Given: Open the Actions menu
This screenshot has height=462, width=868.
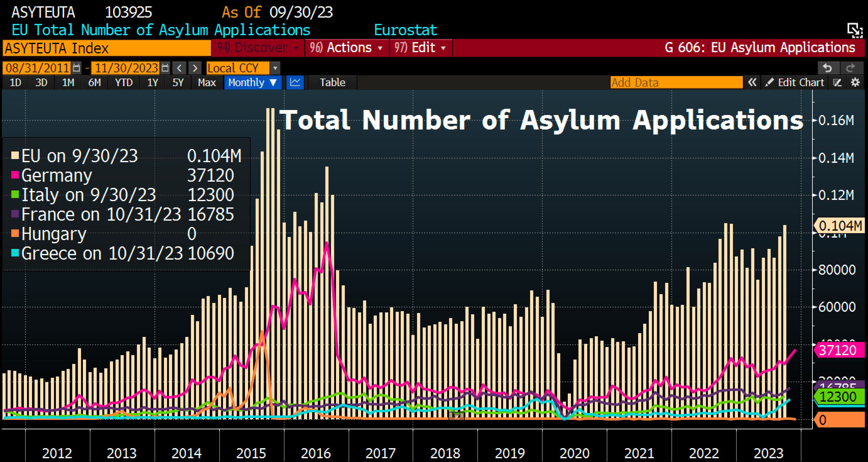Looking at the screenshot, I should (x=347, y=47).
